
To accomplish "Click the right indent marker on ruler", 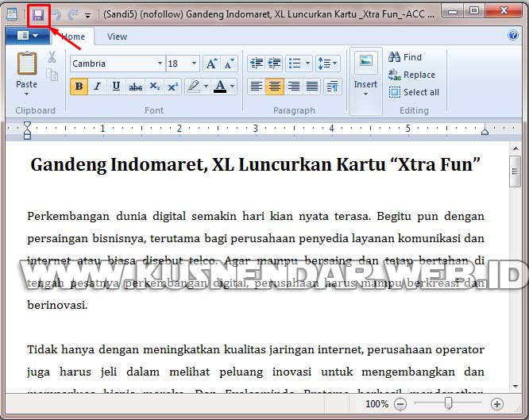I will point(485,130).
